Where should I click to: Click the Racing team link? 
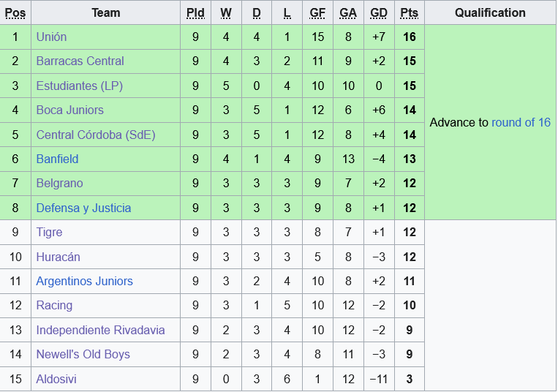click(x=54, y=305)
